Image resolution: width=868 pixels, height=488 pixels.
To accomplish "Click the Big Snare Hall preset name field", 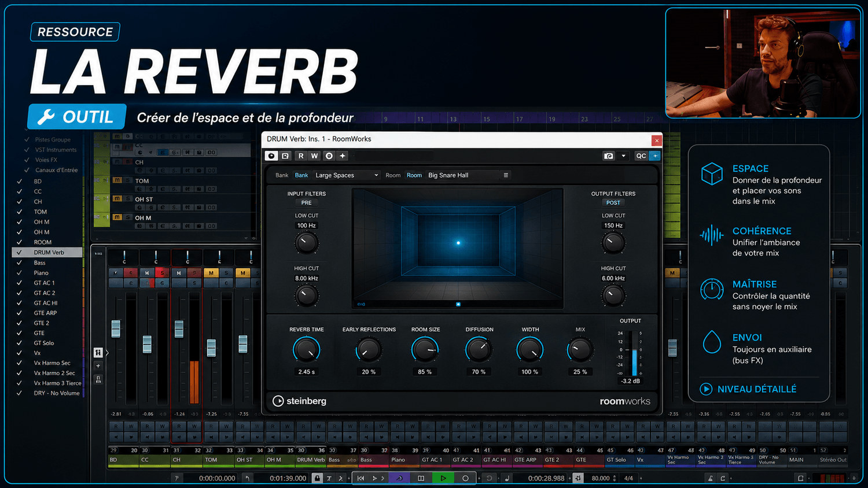I will click(x=463, y=175).
